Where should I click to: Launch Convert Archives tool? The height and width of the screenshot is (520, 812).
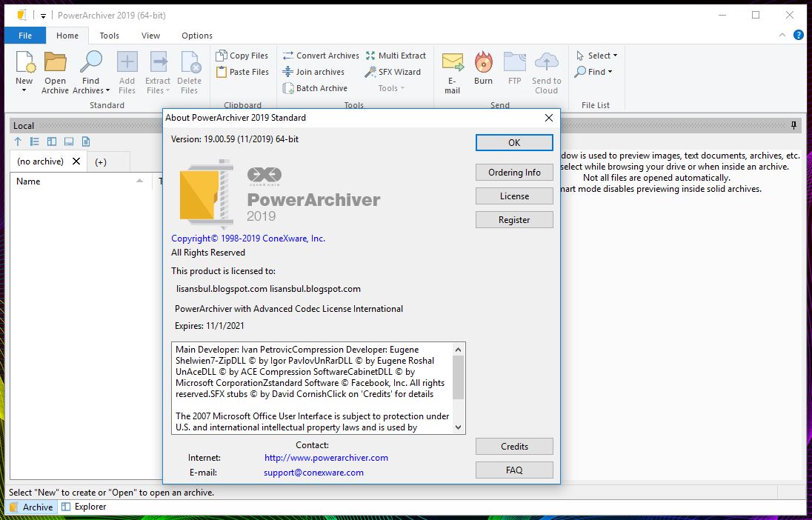321,56
